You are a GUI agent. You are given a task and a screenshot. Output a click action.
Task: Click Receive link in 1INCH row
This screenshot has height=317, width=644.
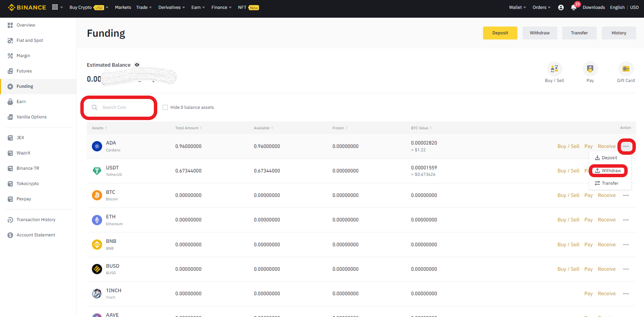point(607,294)
